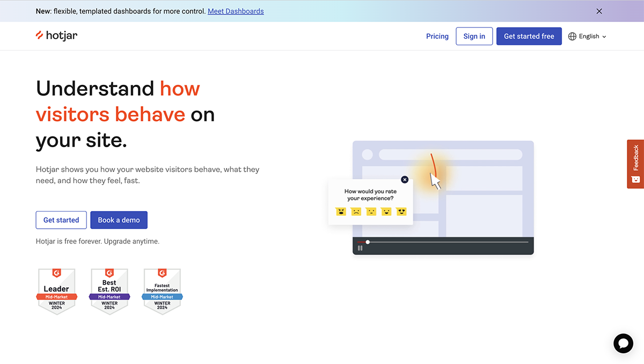The image size is (644, 364).
Task: Close the experience rating popup
Action: [405, 179]
